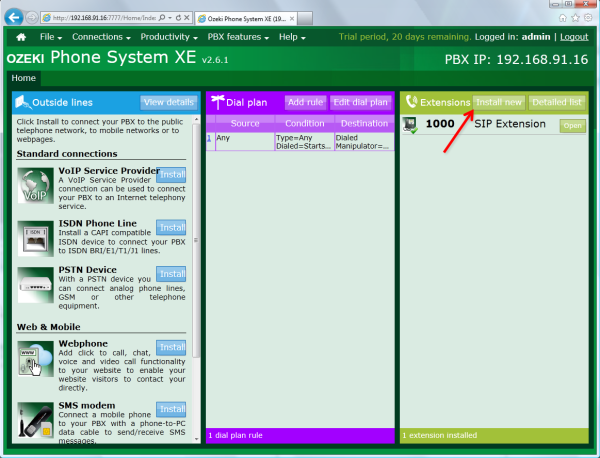600x458 pixels.
Task: Install SMS modem connection
Action: coord(171,409)
